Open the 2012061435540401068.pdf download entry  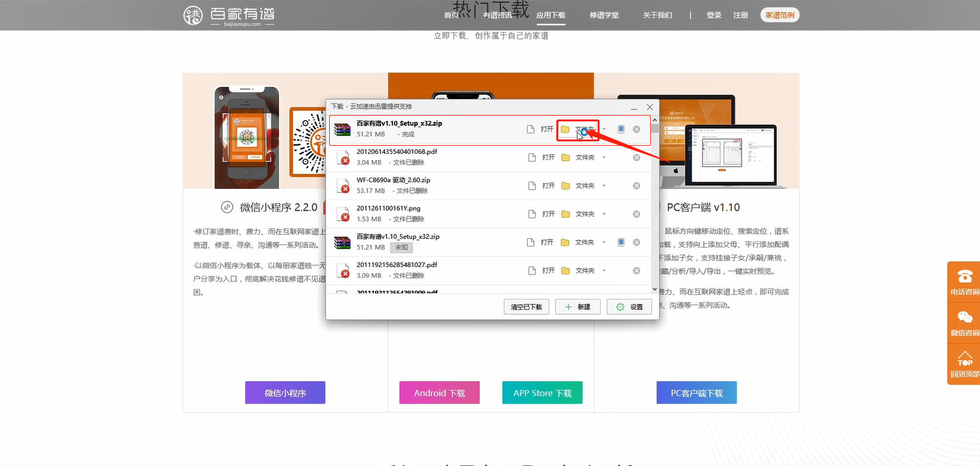tap(541, 158)
